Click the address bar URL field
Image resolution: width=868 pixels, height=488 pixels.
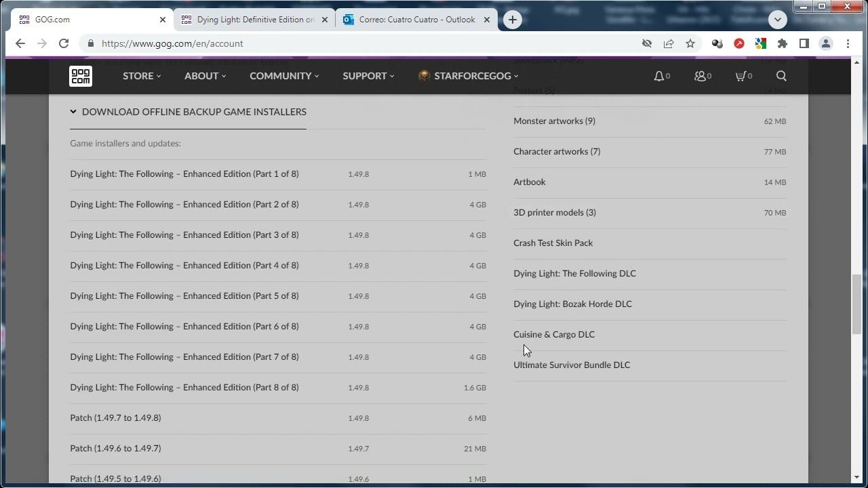click(x=366, y=43)
